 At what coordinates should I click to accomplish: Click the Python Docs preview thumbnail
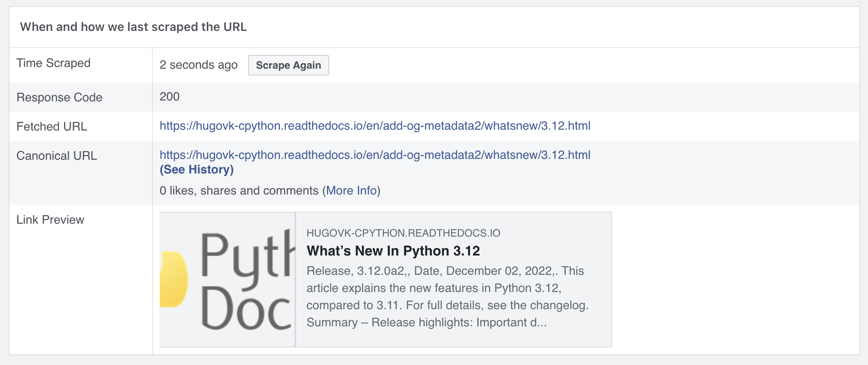[x=228, y=280]
